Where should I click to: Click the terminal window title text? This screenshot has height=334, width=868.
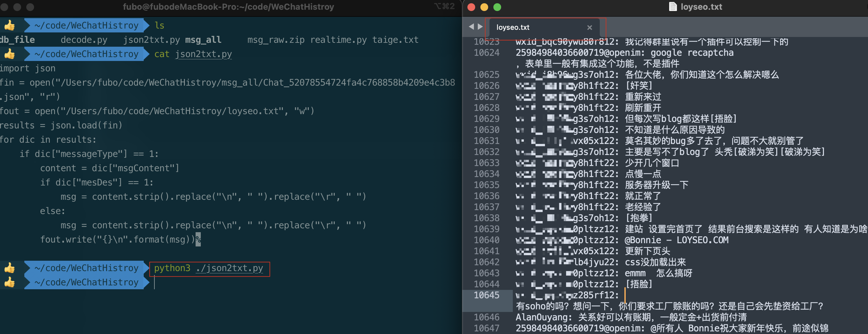coord(228,7)
